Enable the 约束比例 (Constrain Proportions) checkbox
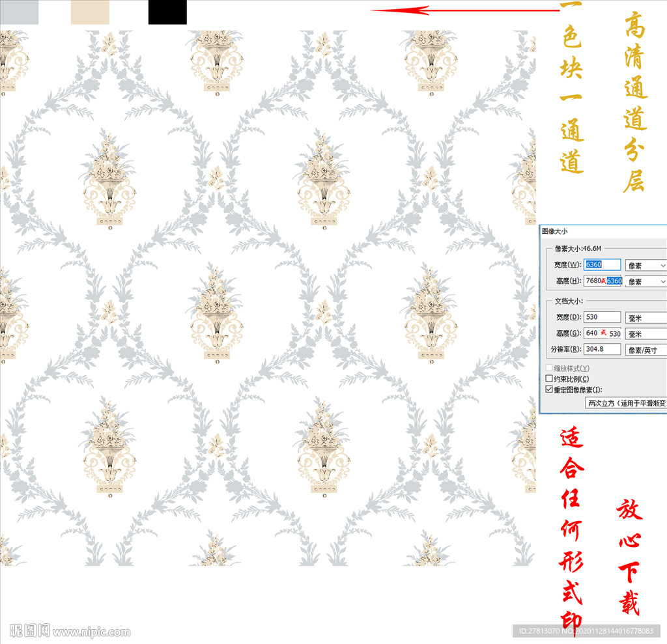 tap(549, 378)
